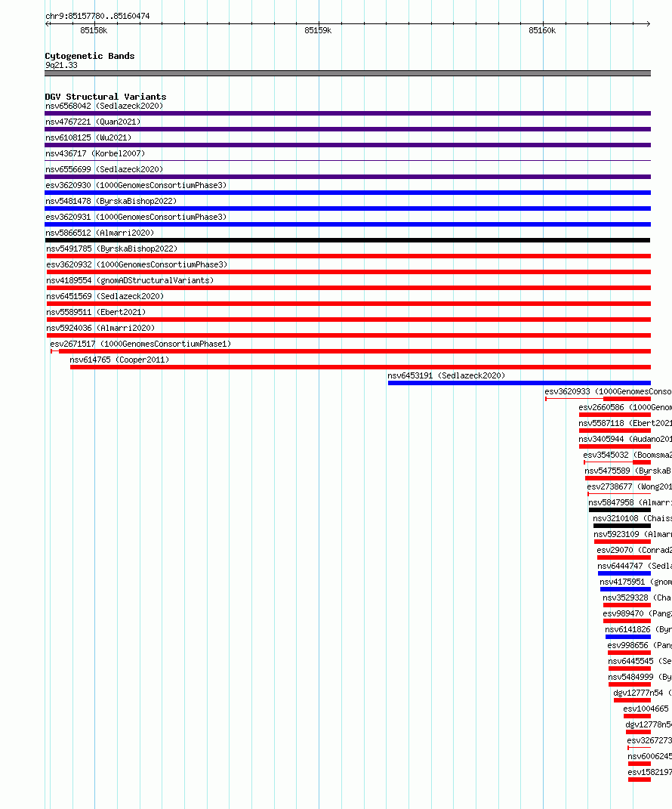Click the nsv6568042 (Sedlazeck2020) variant label

click(x=104, y=106)
